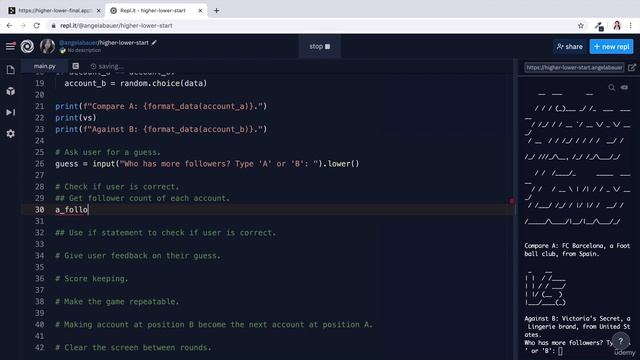Click the console input cursor prompt

560,351
